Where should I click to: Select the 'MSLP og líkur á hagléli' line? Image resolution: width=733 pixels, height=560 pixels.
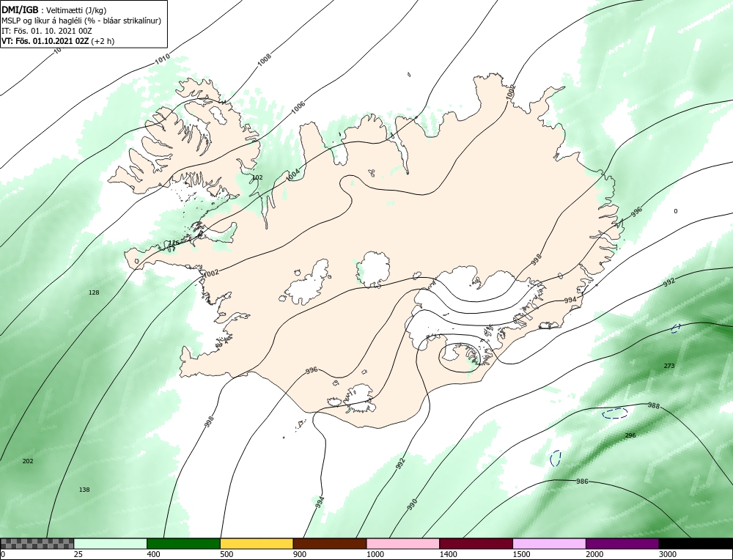tap(81, 21)
